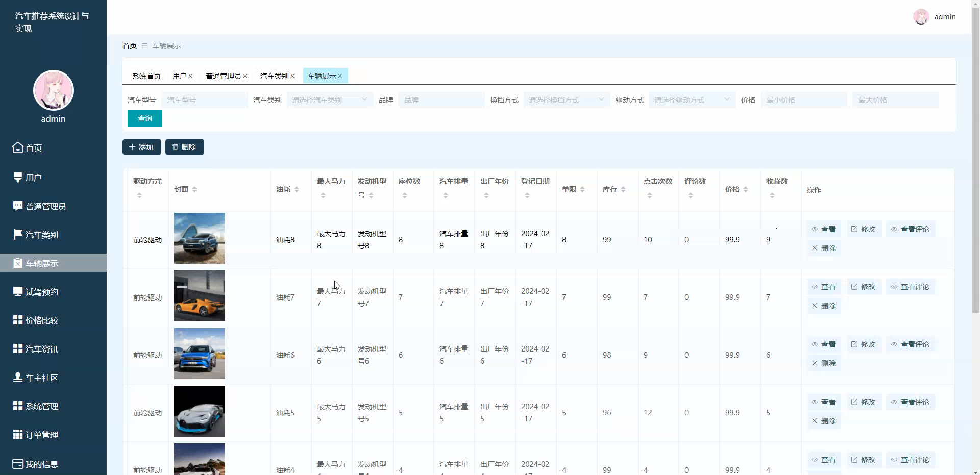Select the 车辆展示 tab

click(x=322, y=76)
